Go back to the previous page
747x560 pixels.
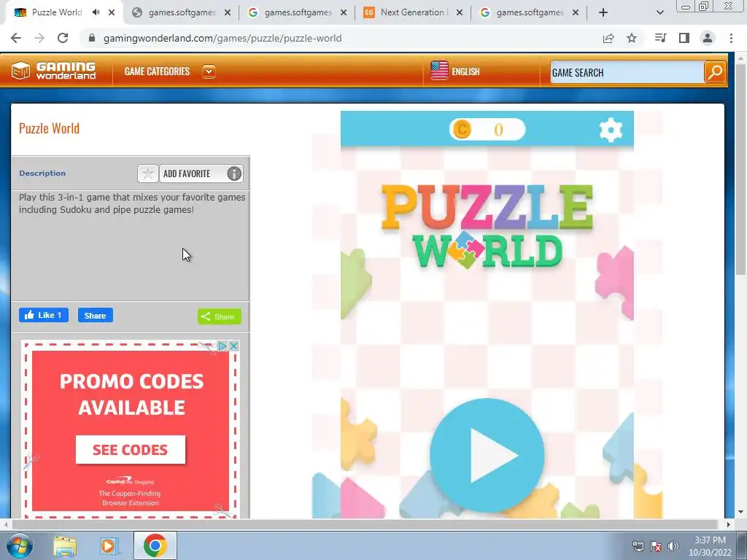coord(16,38)
